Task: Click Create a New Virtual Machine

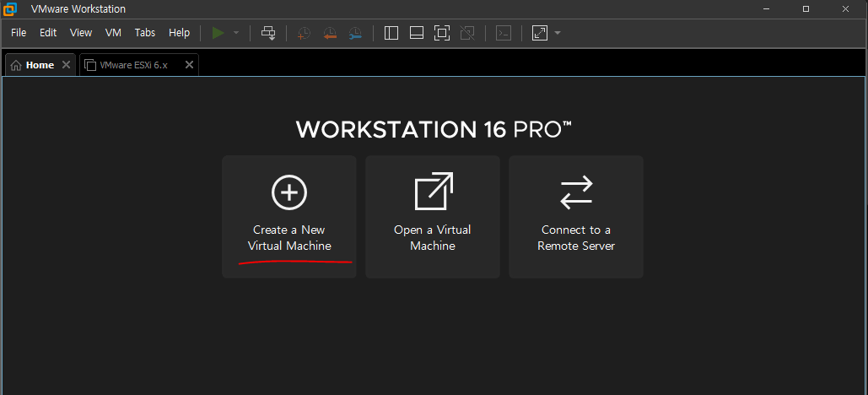Action: click(289, 217)
